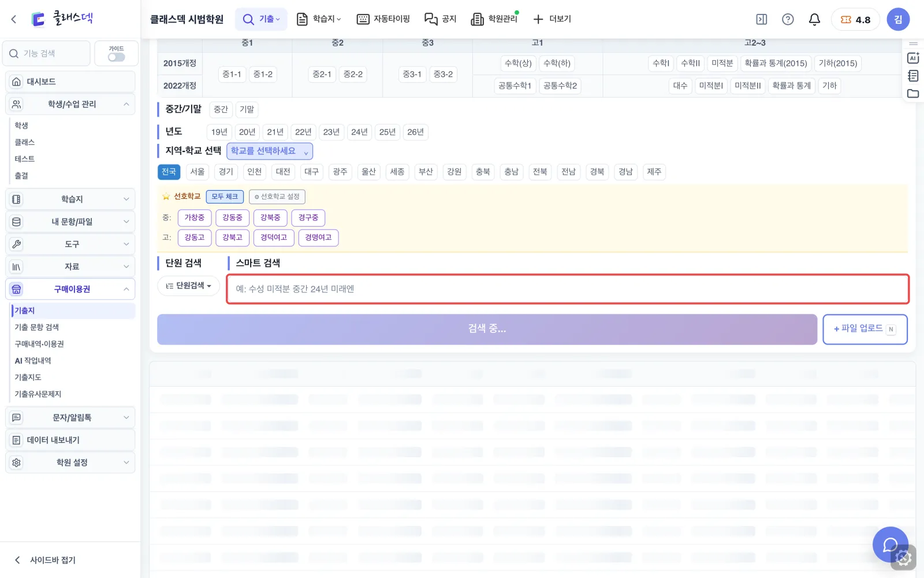Open 대시보드 home in the sidebar

click(70, 81)
